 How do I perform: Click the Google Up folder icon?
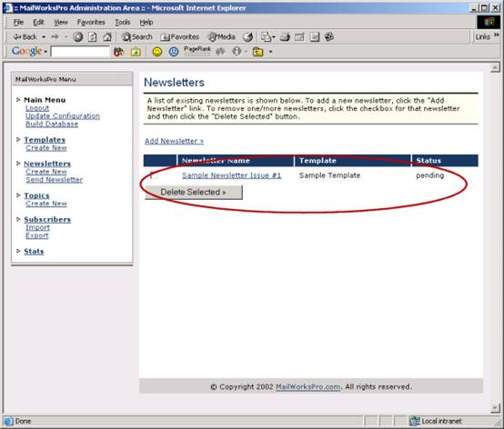257,52
